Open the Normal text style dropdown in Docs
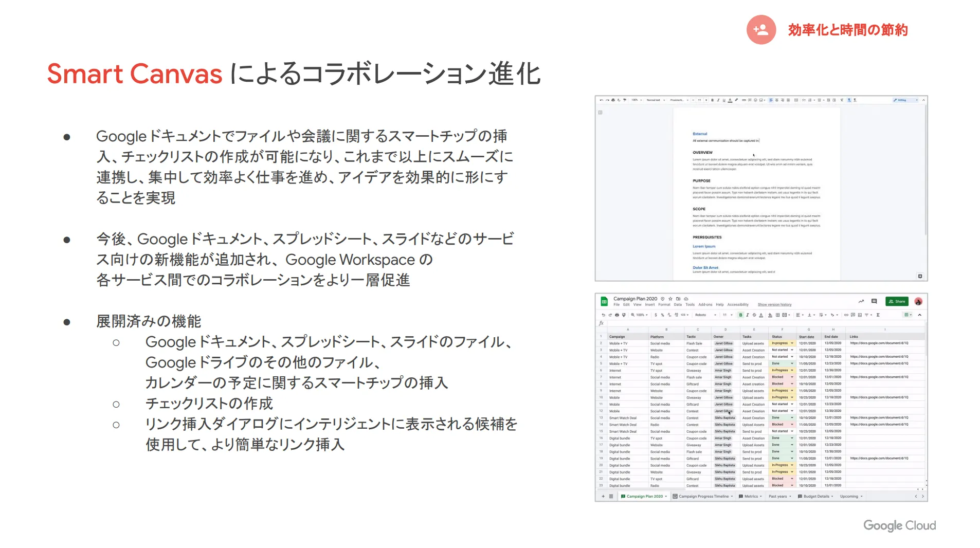 point(656,100)
